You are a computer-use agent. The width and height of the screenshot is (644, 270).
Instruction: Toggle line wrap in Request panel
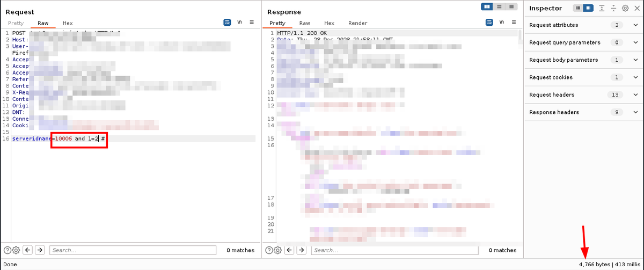[x=227, y=23]
